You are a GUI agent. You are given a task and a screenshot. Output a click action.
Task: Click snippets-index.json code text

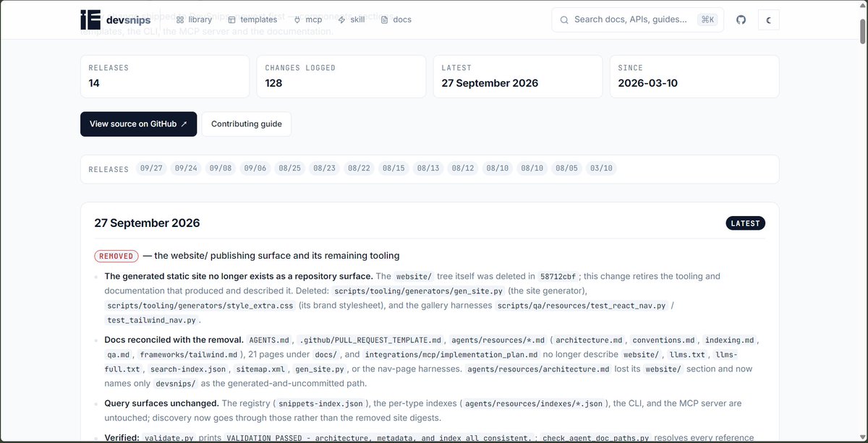pyautogui.click(x=320, y=403)
